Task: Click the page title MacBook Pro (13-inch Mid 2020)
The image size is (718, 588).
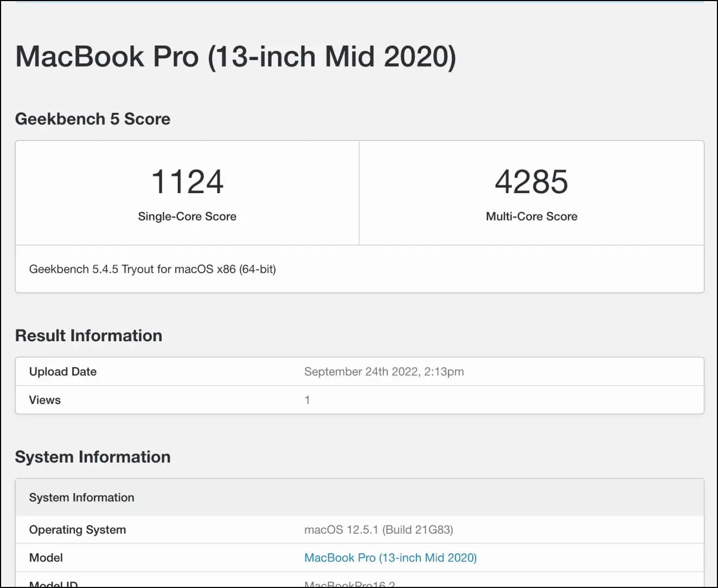Action: (236, 57)
